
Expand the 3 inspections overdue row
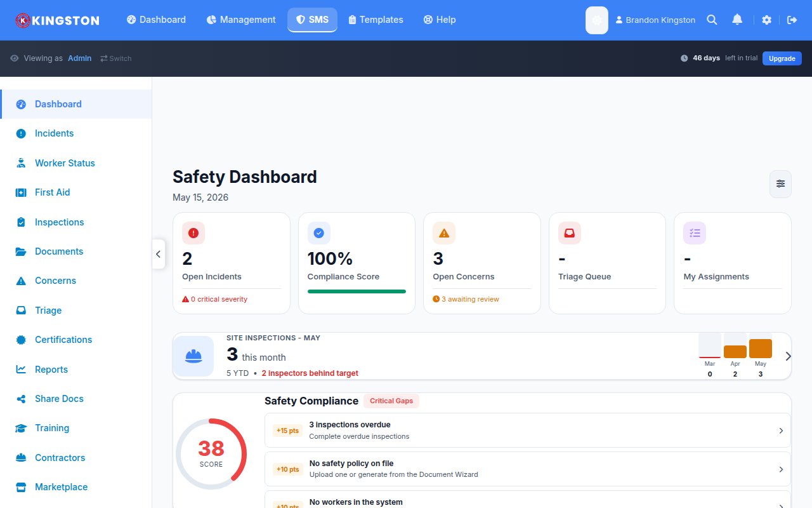coord(528,431)
